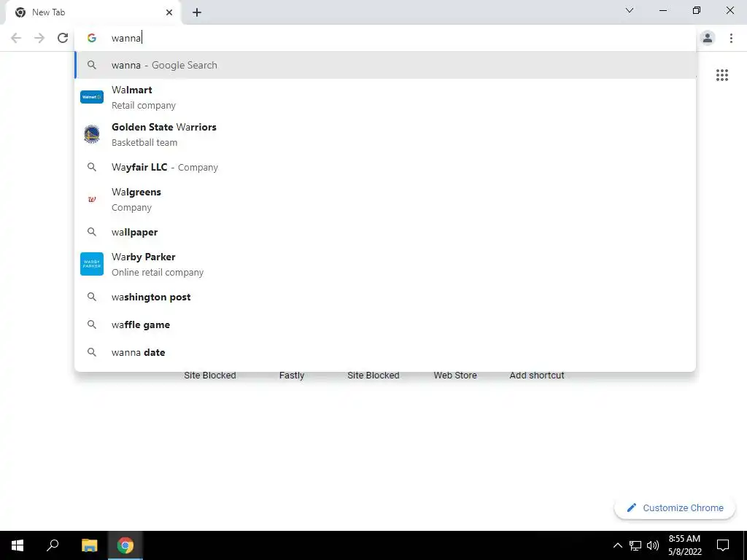Open the Fastly shortcut
The image size is (747, 560).
tap(292, 376)
